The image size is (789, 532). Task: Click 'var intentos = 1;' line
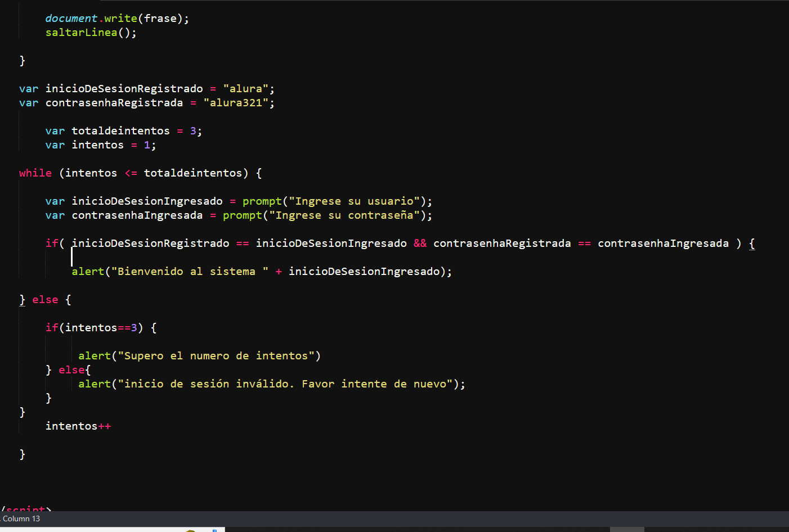point(101,145)
